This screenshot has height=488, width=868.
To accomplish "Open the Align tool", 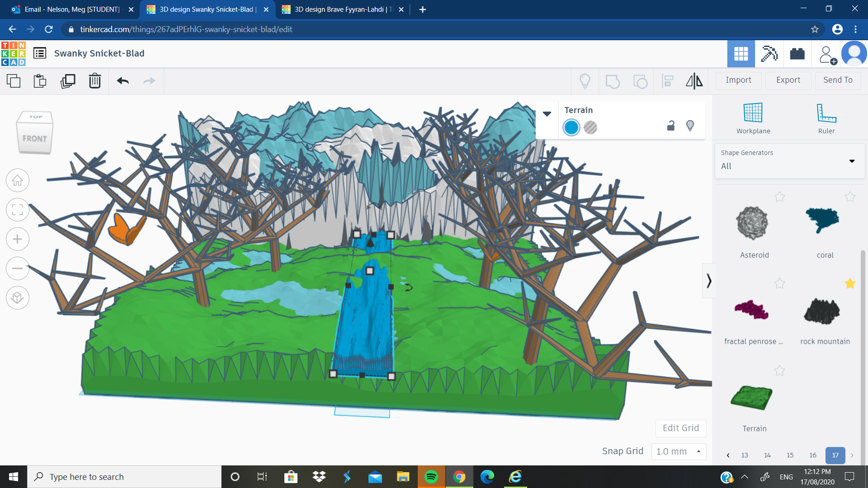I will (x=667, y=81).
